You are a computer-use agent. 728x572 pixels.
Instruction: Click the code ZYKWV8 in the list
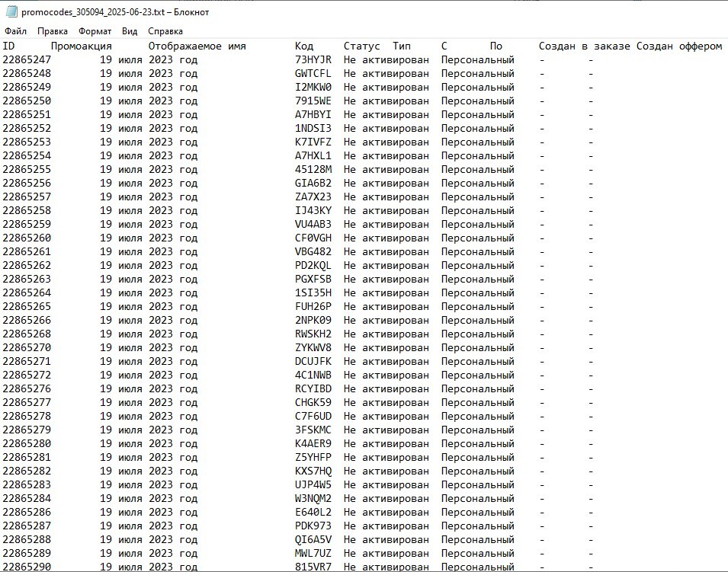click(x=313, y=348)
